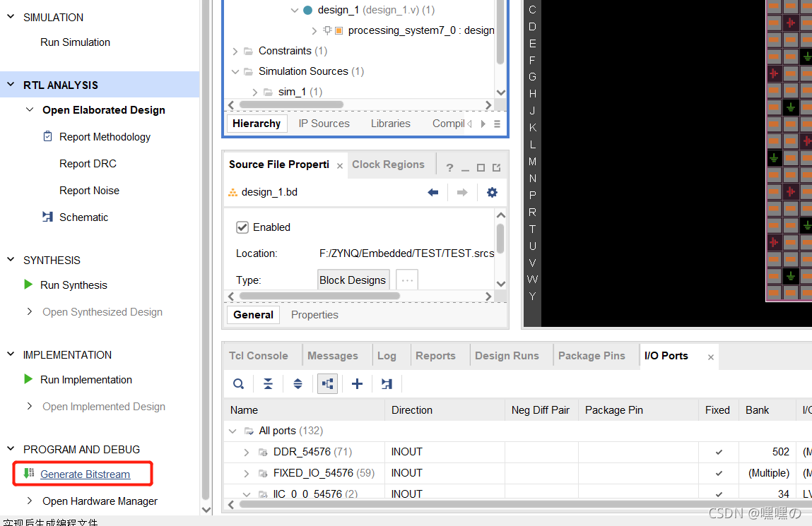The image size is (812, 526).
Task: Toggle group by interface in I/O Ports toolbar
Action: (327, 384)
